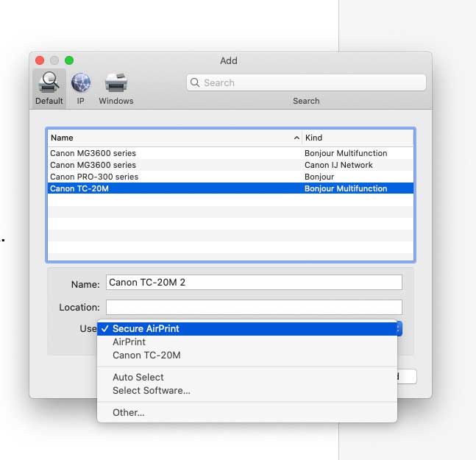Choose Auto Select in the Use menu

(x=247, y=377)
